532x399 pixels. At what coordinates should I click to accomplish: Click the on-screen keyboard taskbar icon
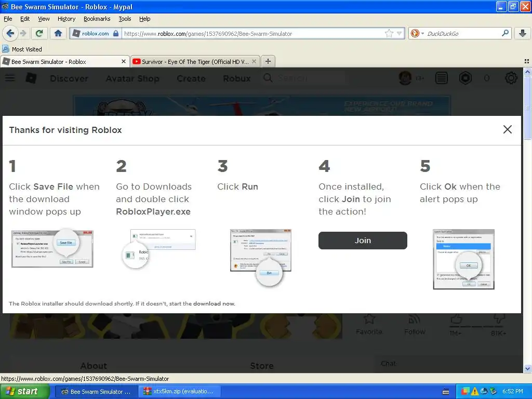tap(446, 392)
